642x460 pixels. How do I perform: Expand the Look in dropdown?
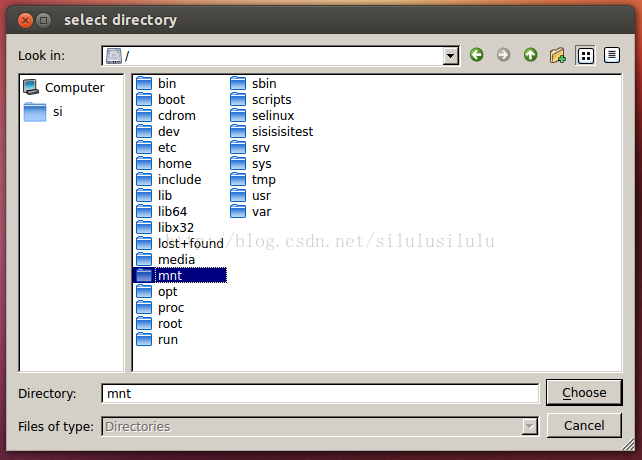(451, 56)
